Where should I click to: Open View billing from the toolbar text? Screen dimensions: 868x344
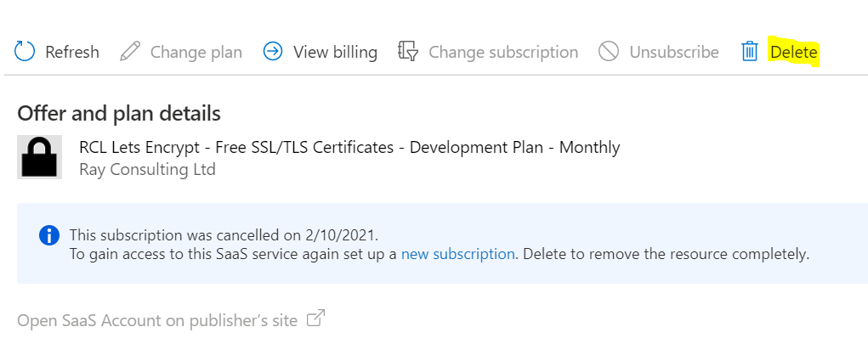pyautogui.click(x=335, y=52)
